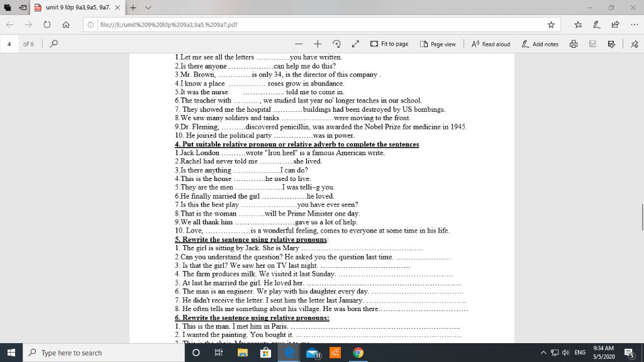Click line 'This is the man. I met him in Paris'
Viewport: 644px width, 362px height.
[317, 326]
